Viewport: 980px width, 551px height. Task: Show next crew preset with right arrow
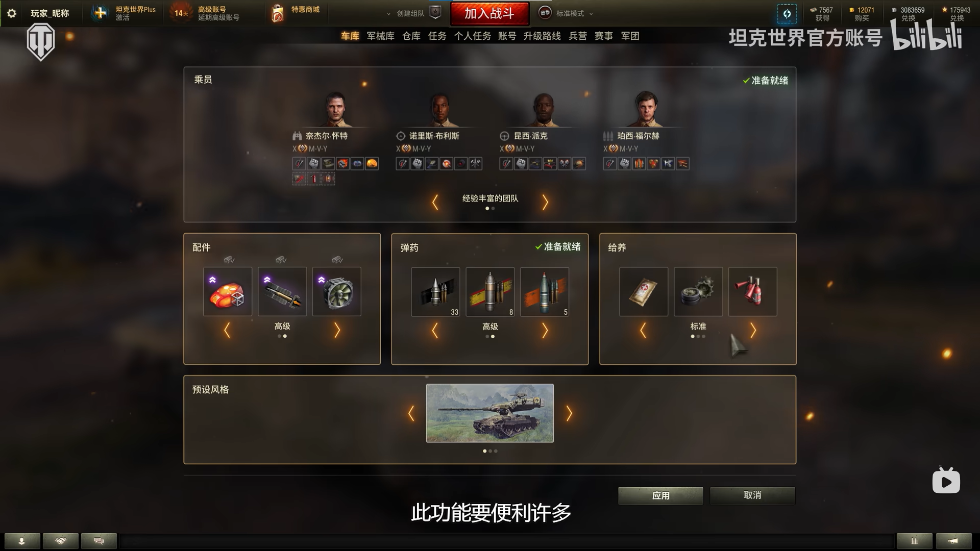[x=545, y=203]
